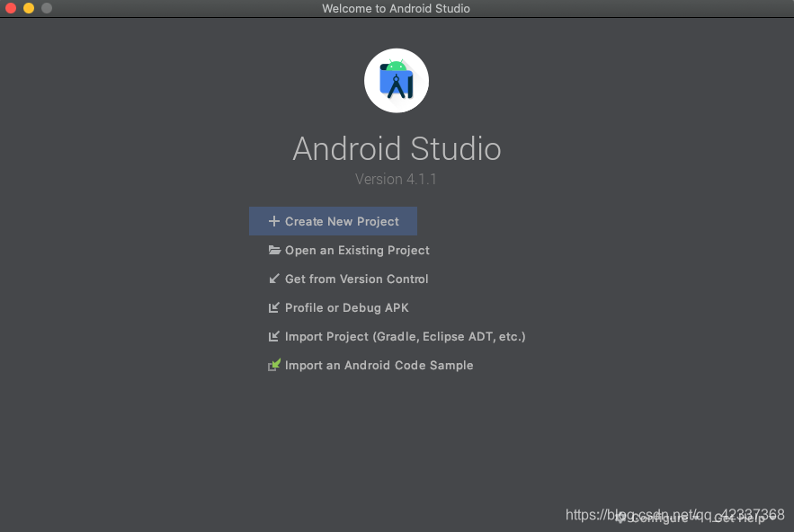Select Get from Version Control

point(348,279)
